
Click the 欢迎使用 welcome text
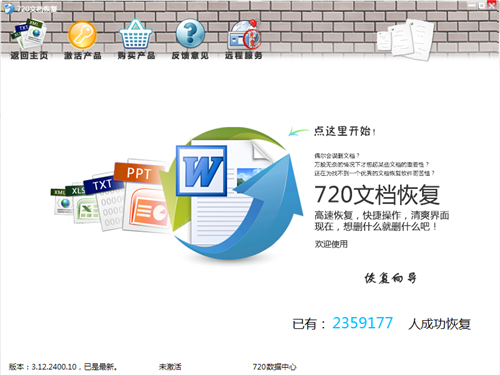(x=331, y=244)
